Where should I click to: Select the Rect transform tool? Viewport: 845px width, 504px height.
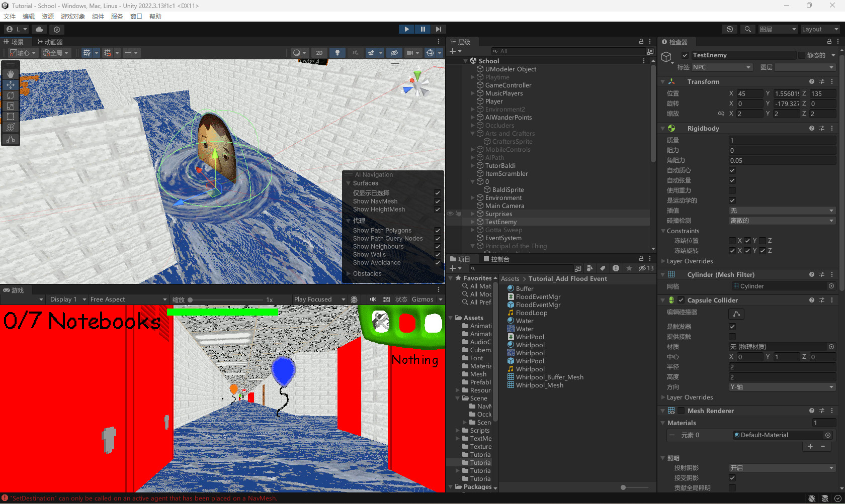(11, 116)
